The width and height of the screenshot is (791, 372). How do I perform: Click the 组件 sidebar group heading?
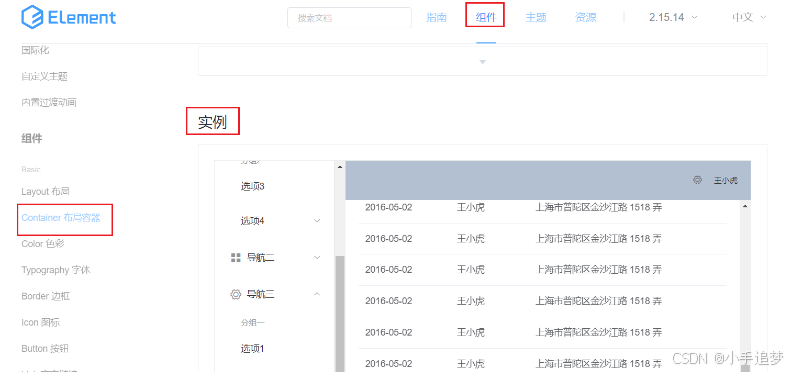point(32,138)
